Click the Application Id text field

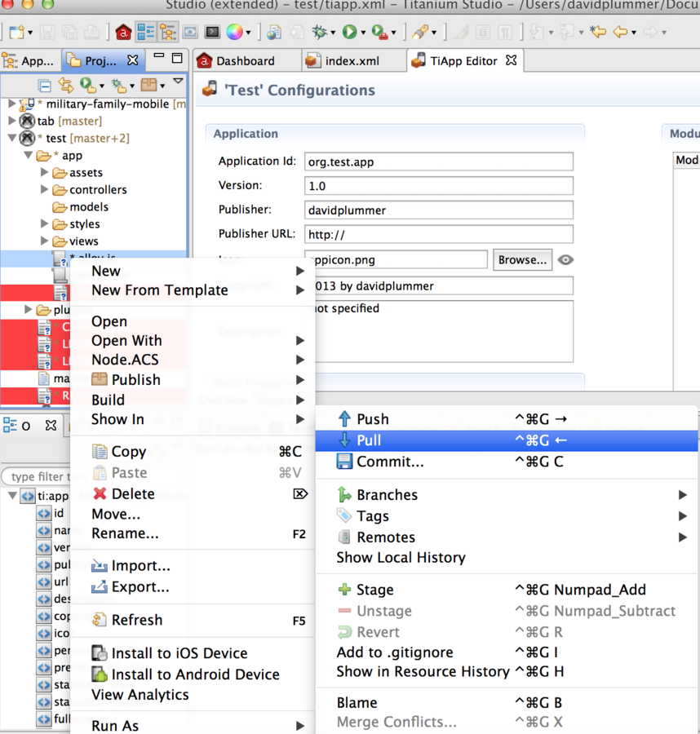(439, 161)
